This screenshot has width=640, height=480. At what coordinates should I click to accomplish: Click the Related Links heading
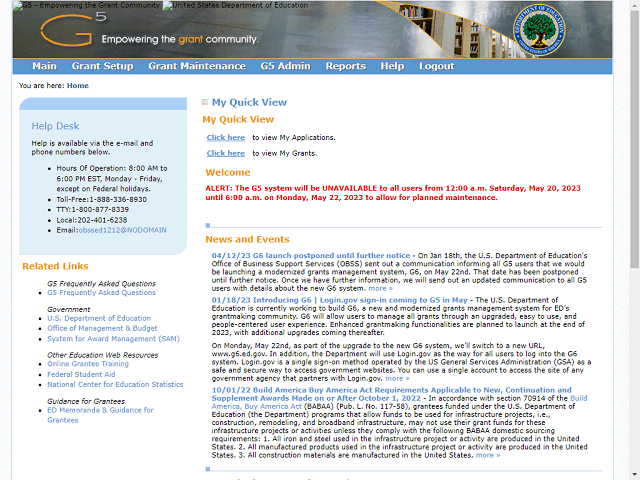[x=55, y=267]
